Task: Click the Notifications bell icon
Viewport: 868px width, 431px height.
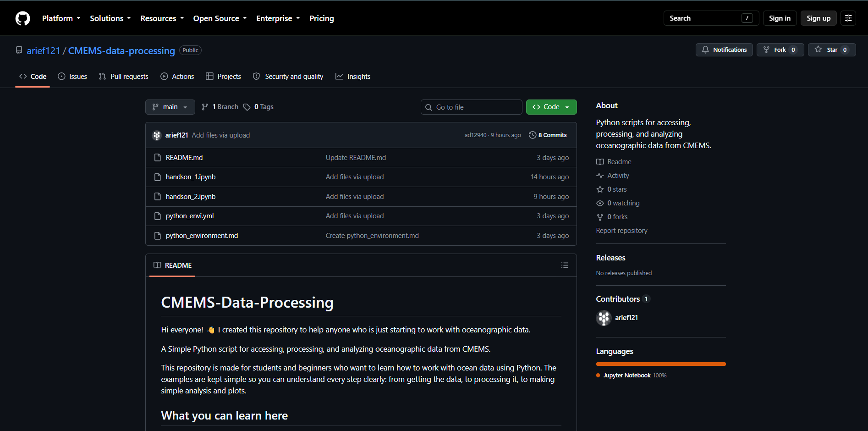Action: point(705,50)
